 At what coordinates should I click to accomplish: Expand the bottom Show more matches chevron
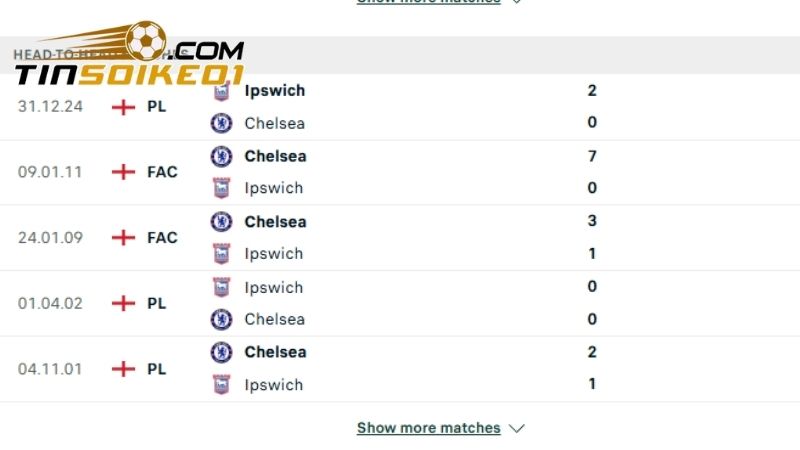tap(516, 428)
